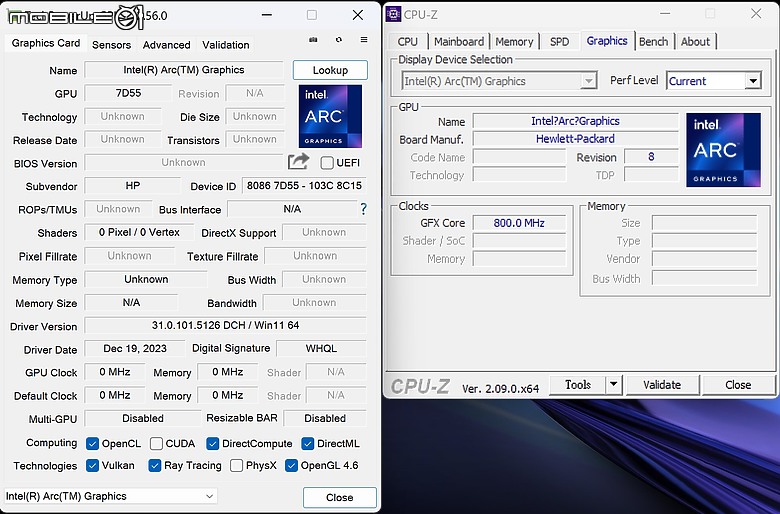The image size is (780, 514).
Task: Click the GPU-Z refresh icon
Action: click(339, 40)
